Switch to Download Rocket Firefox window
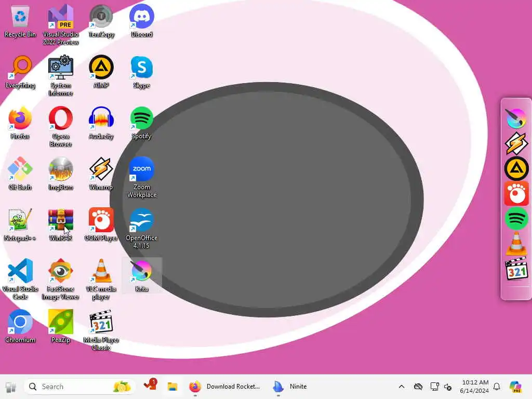The image size is (532, 399). 224,387
